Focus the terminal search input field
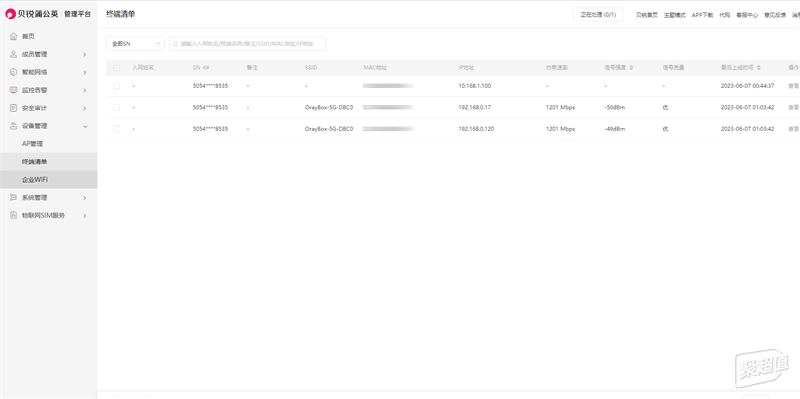 coord(247,44)
